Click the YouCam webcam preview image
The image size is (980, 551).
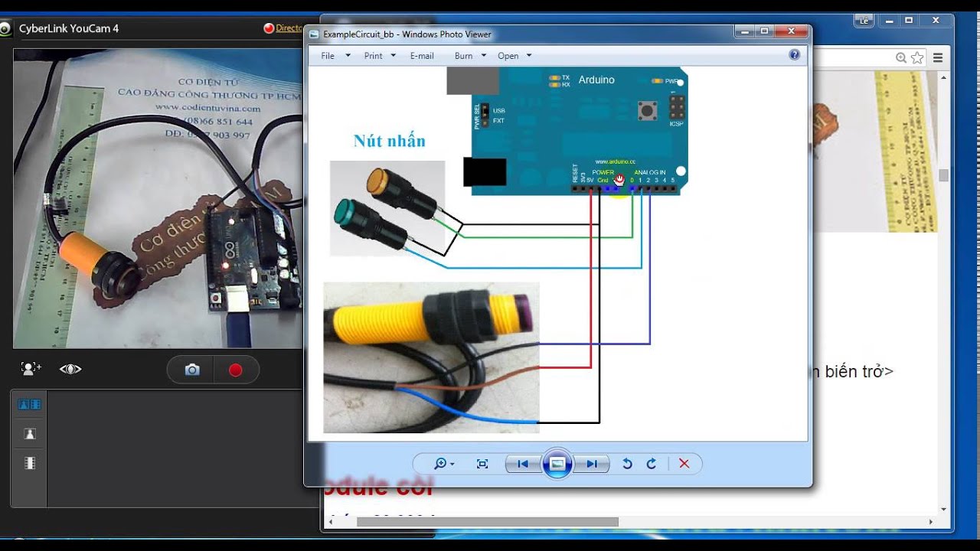[x=158, y=198]
